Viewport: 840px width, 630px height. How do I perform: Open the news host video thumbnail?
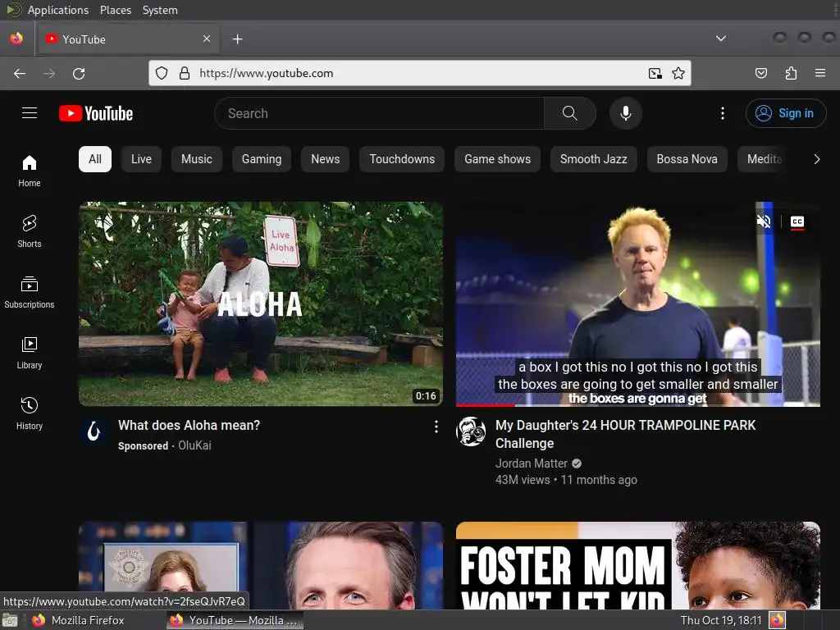261,565
